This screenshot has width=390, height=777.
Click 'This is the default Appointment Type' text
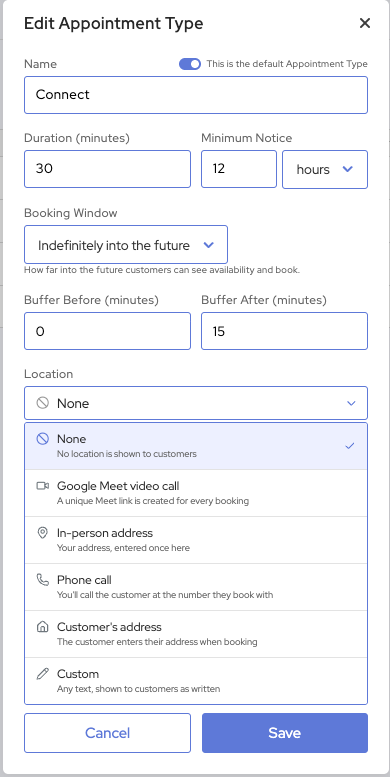point(287,64)
